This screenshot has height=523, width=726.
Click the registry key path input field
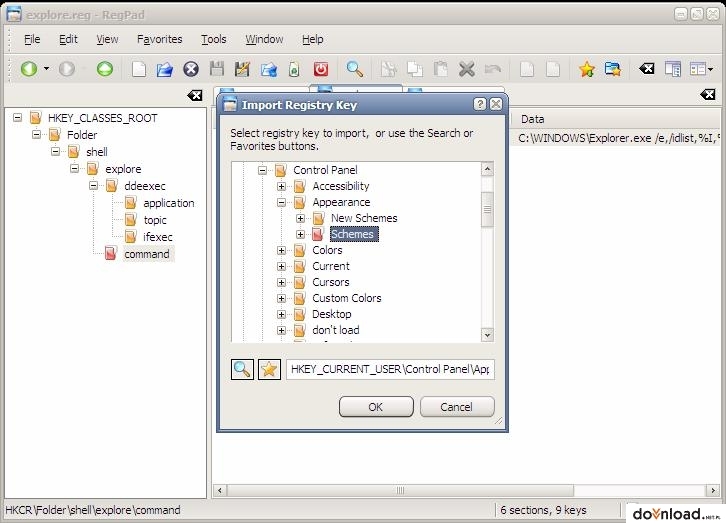(x=390, y=369)
